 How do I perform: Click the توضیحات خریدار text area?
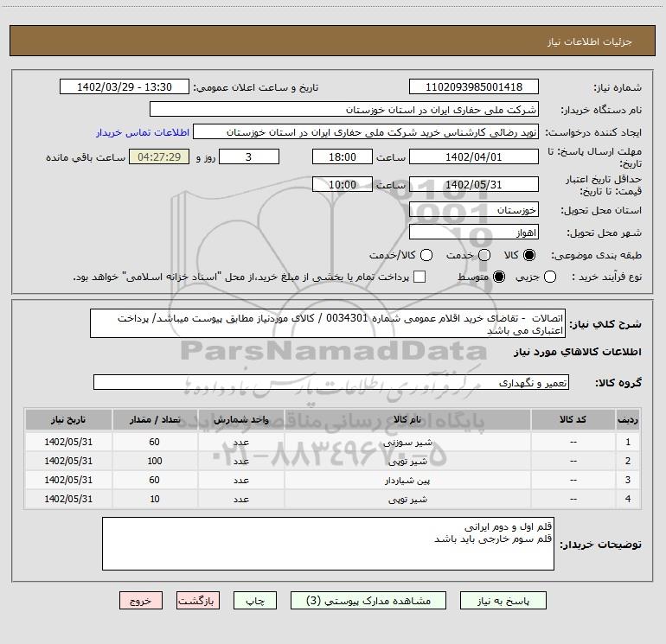(328, 544)
